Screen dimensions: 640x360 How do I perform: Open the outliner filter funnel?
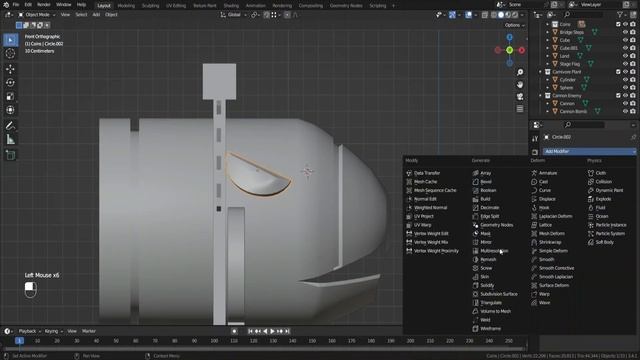coord(620,15)
